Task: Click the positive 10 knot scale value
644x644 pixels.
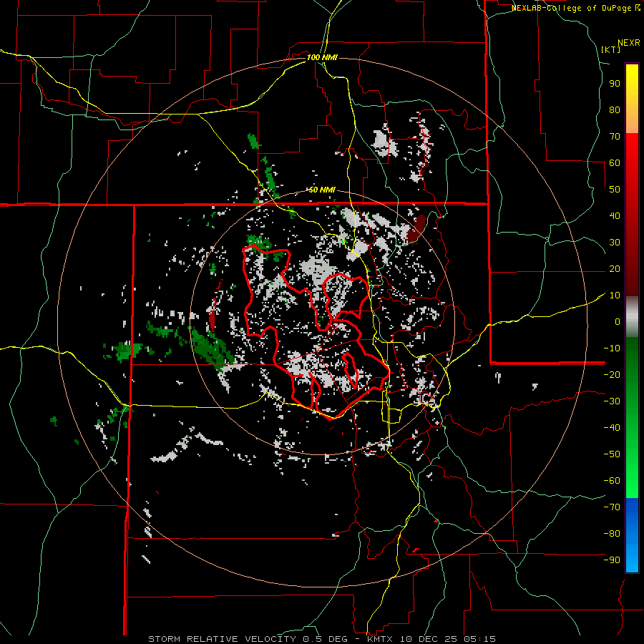Action: 615,296
